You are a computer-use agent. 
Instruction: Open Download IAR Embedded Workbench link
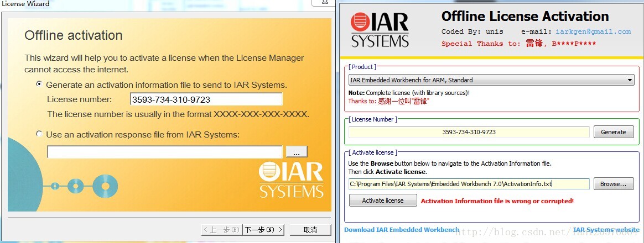click(x=402, y=230)
